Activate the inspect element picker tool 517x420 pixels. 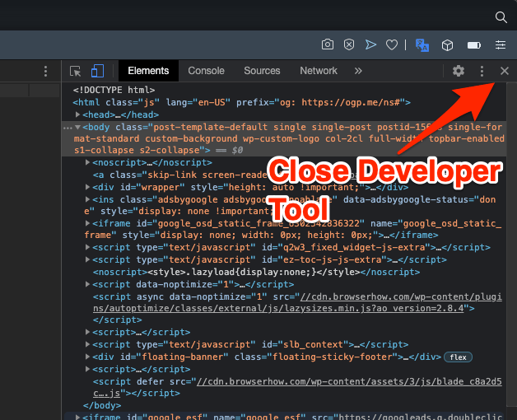76,71
